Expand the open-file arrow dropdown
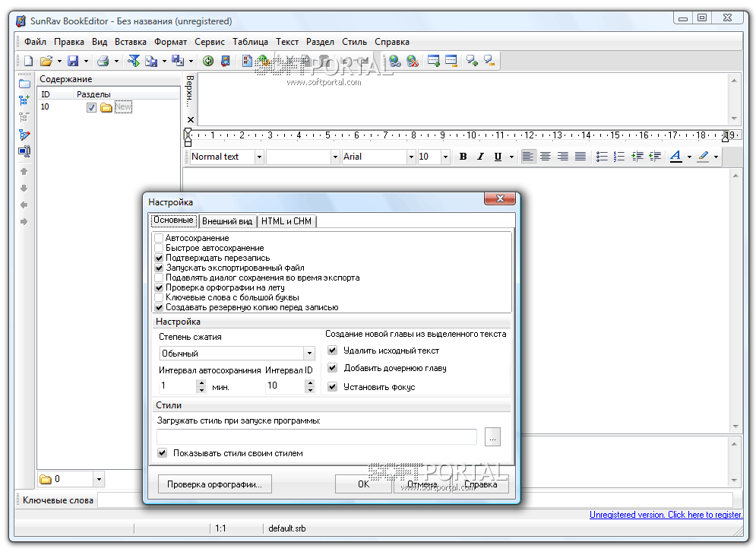756x552 pixels. 59,61
